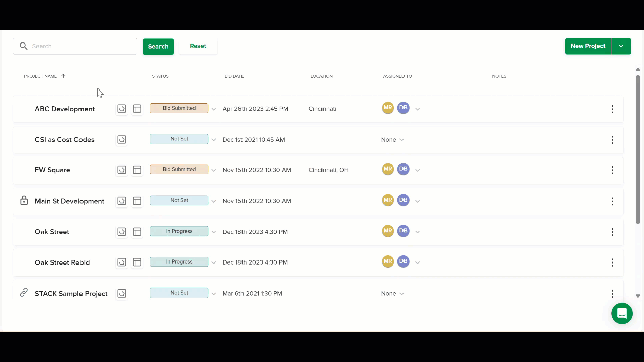Click the lock icon beside Main St Development
The width and height of the screenshot is (644, 362).
24,201
